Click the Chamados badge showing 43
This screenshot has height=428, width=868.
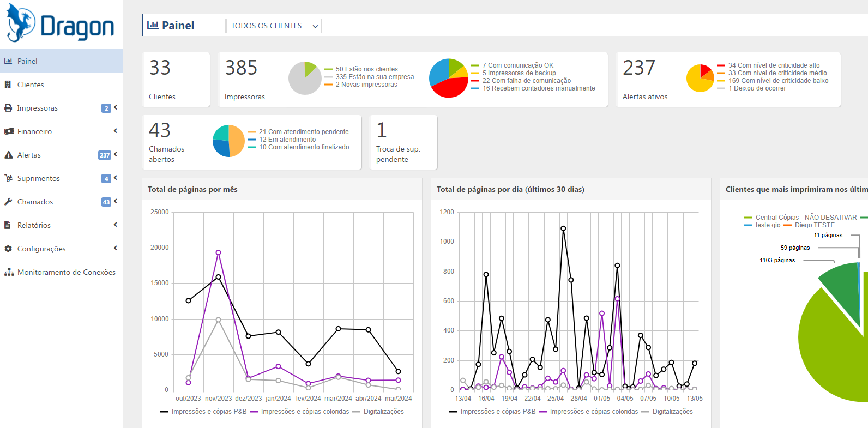click(106, 202)
